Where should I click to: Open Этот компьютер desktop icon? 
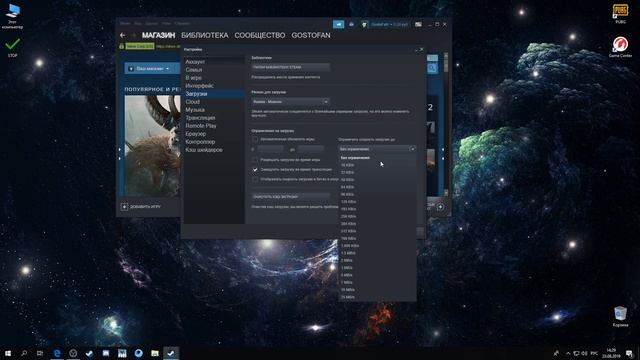point(13,17)
